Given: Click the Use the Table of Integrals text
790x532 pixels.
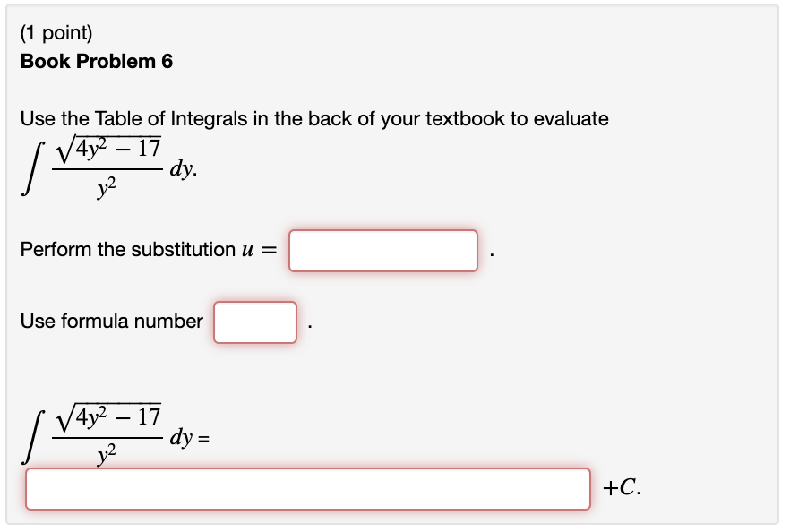Looking at the screenshot, I should point(313,118).
